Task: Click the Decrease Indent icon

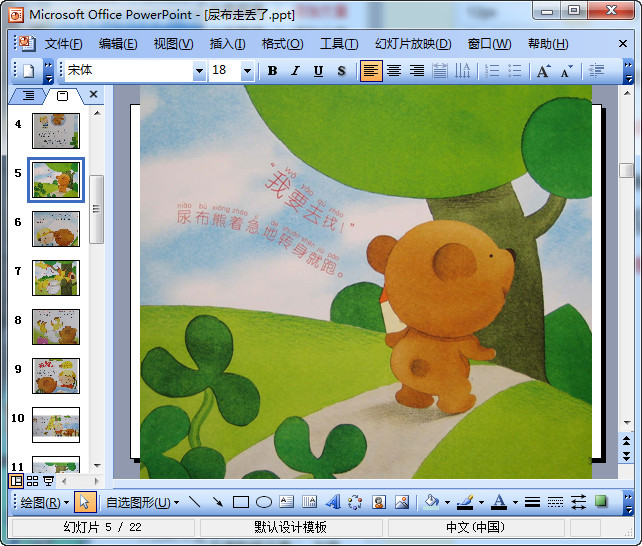Action: [x=596, y=71]
